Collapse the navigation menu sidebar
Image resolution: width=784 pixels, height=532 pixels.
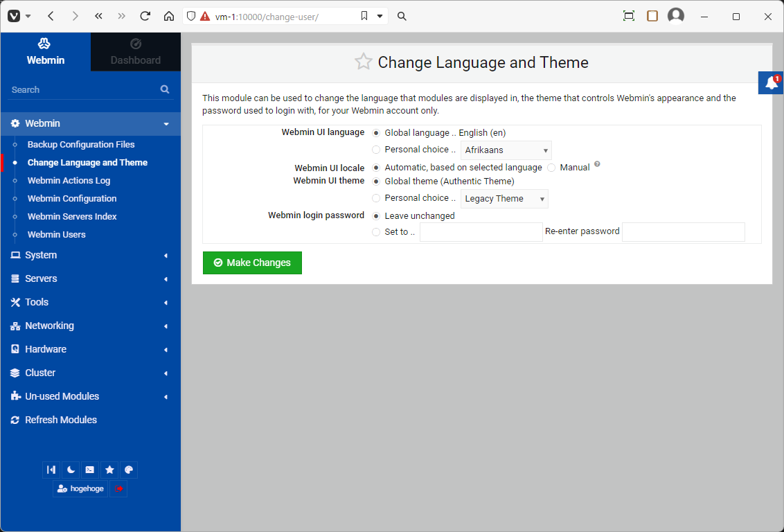coord(51,470)
